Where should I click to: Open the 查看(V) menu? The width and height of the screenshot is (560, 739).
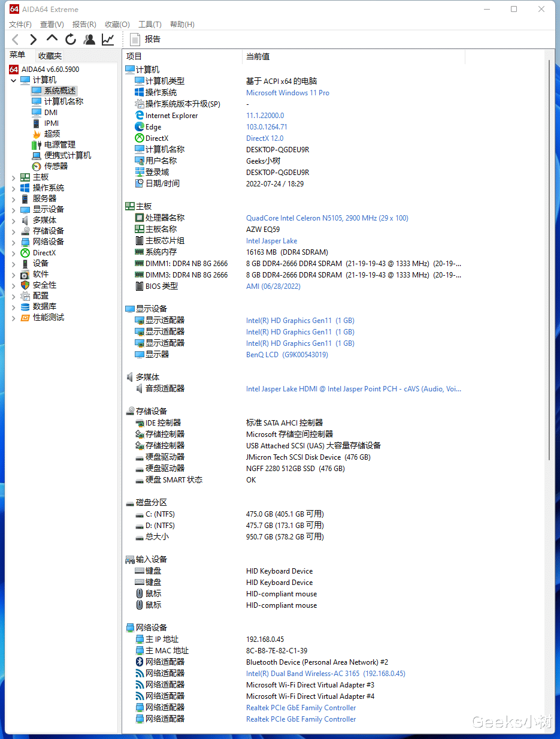(x=52, y=25)
